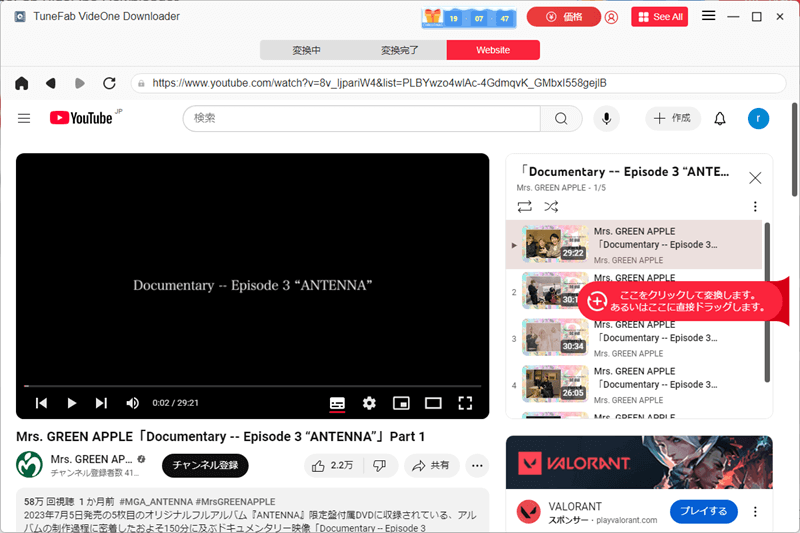Open the user account icon in title bar
800x533 pixels.
[611, 17]
